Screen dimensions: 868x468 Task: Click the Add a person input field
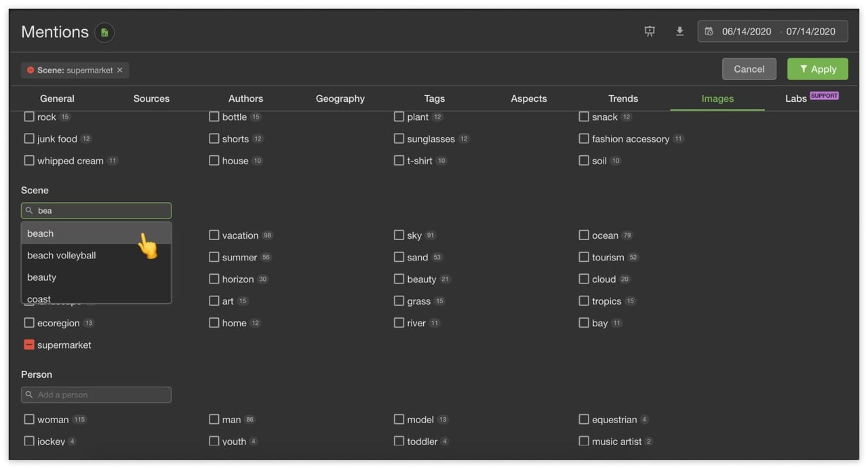[x=102, y=395]
